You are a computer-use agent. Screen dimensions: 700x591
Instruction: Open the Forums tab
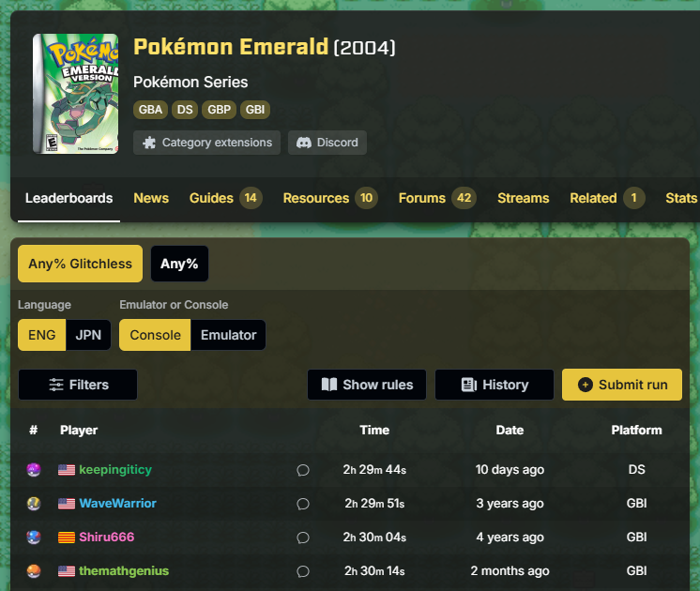(x=437, y=198)
